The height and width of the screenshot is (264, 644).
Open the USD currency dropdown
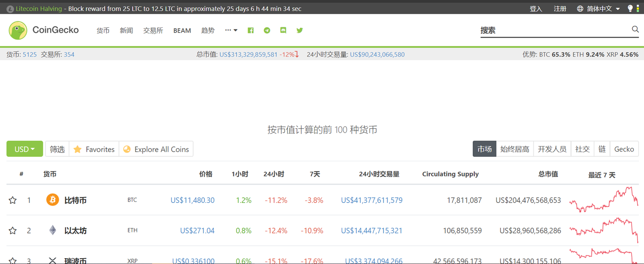point(25,149)
